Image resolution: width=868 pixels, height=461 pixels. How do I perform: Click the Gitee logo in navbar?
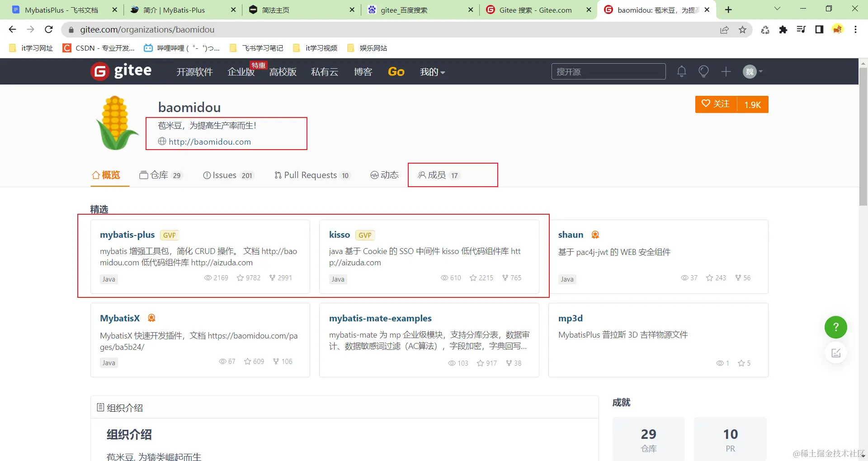click(121, 71)
